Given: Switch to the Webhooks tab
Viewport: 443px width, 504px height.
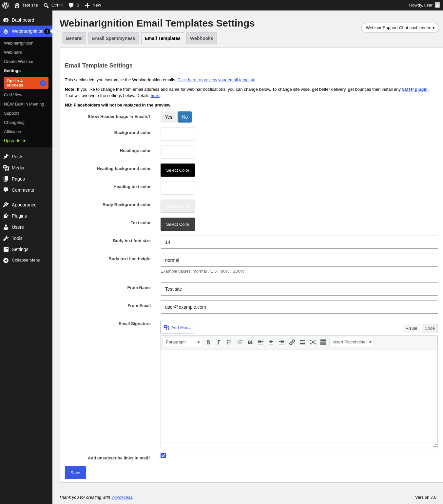Looking at the screenshot, I should (x=202, y=38).
